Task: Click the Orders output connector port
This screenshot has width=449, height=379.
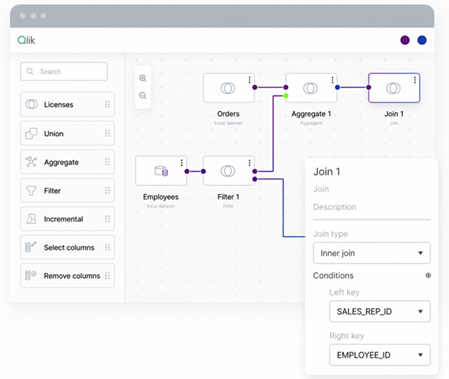Action: pos(255,87)
